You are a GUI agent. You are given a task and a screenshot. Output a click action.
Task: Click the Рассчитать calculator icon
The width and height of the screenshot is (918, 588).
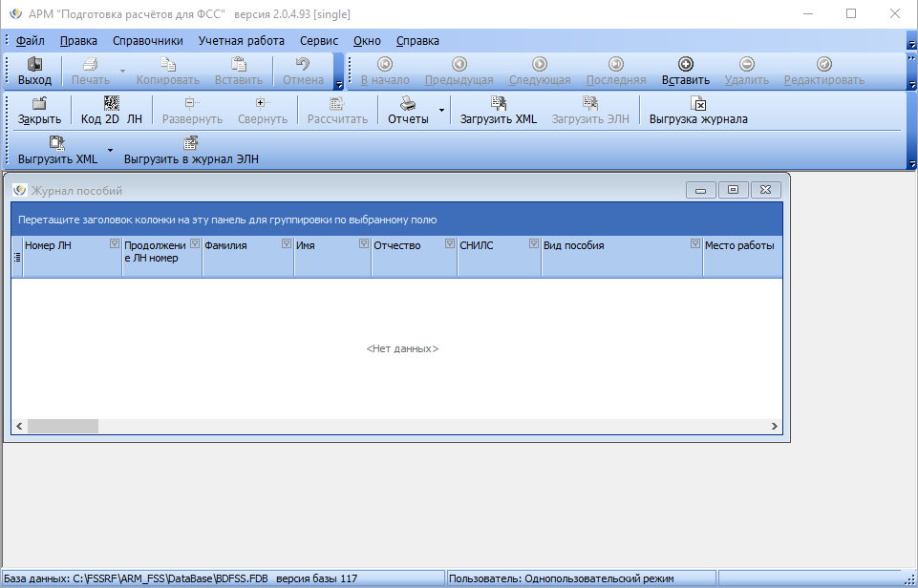pyautogui.click(x=337, y=103)
